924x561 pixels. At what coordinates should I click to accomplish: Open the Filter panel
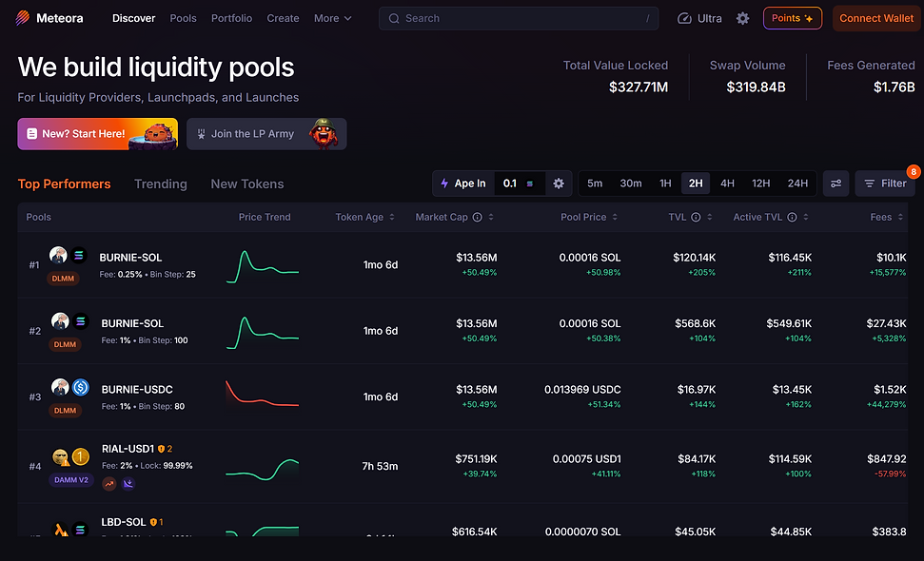pyautogui.click(x=885, y=184)
